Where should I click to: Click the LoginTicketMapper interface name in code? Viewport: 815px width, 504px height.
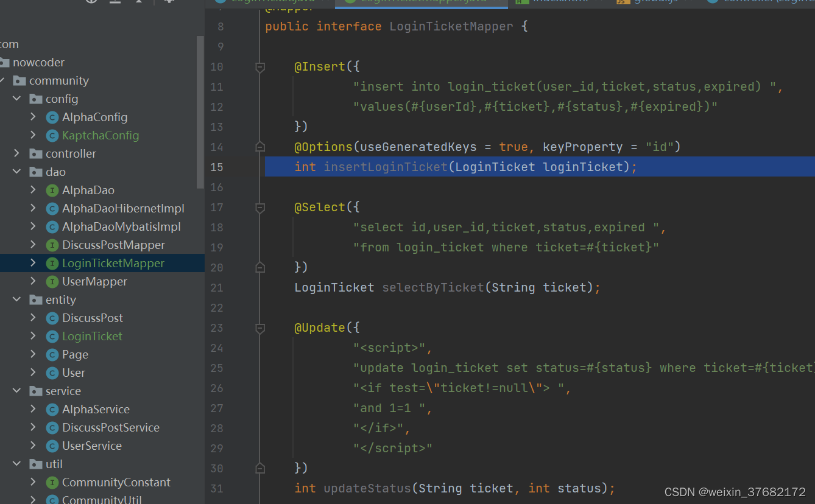pos(451,26)
